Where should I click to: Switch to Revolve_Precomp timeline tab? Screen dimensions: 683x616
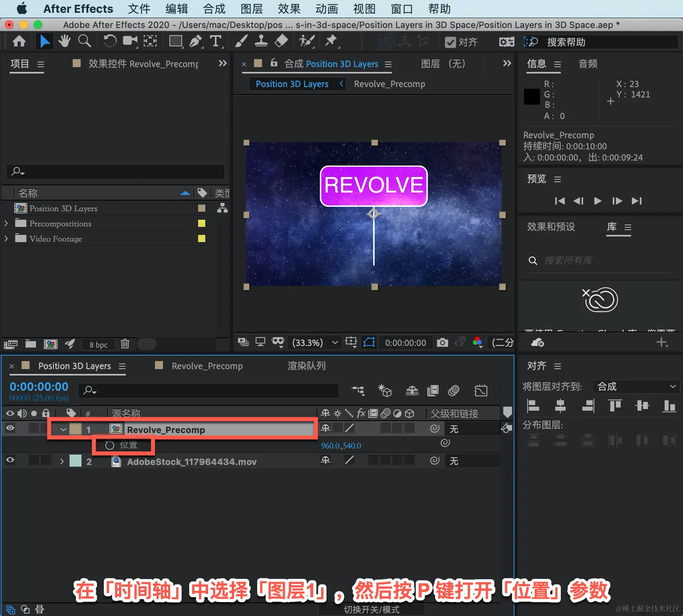coord(207,366)
